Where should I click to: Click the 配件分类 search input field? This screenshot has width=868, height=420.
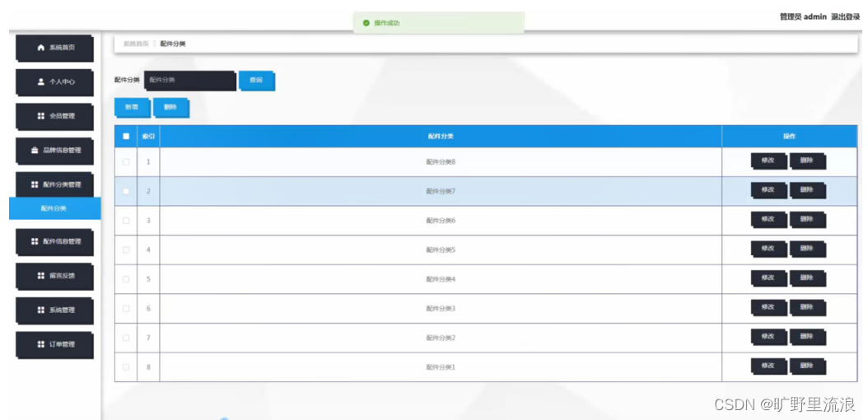click(190, 81)
